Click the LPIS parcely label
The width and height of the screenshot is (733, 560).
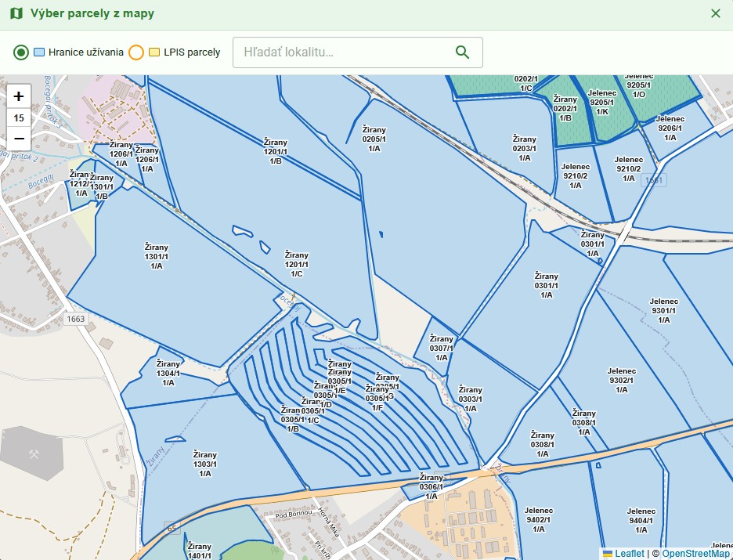click(x=192, y=52)
